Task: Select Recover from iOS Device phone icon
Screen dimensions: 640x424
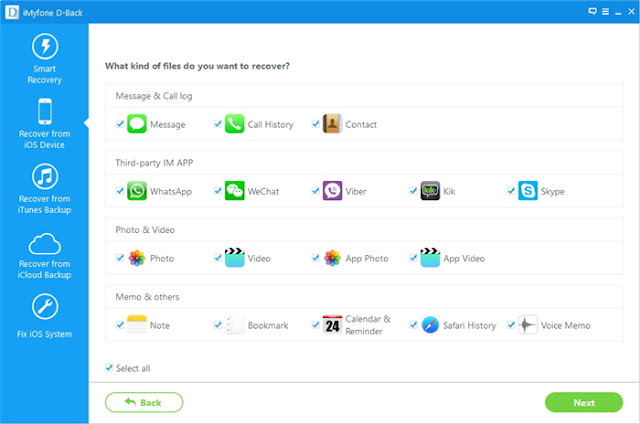Action: 45,111
